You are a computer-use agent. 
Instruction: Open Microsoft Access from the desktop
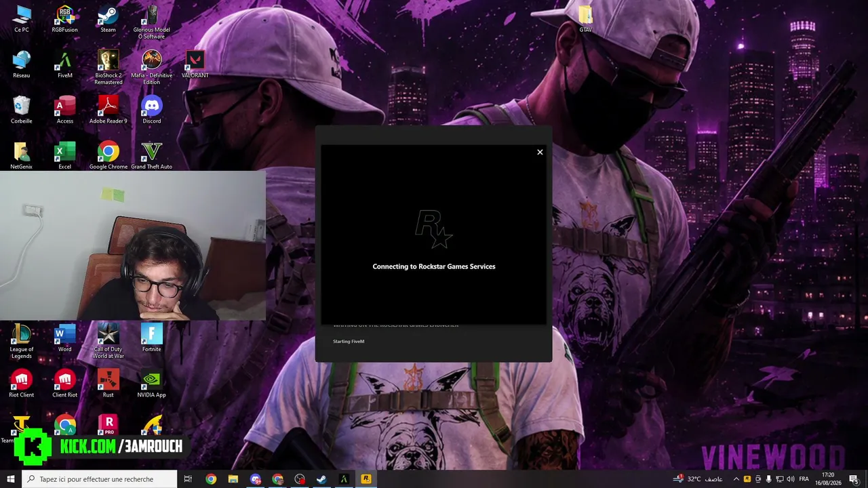(65, 110)
